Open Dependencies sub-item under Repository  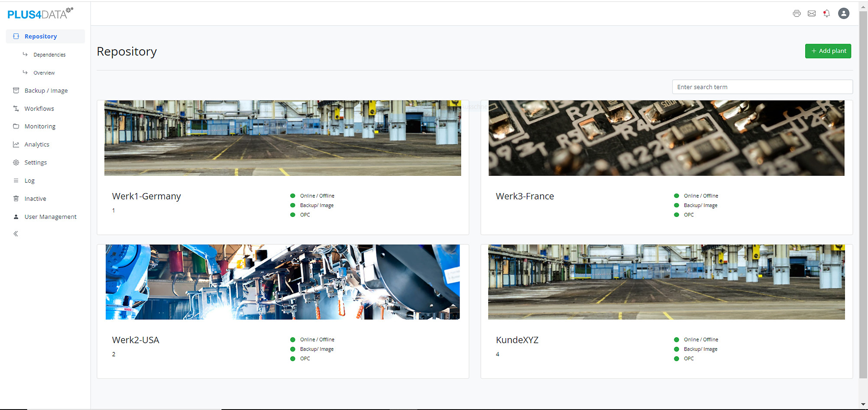coord(49,55)
